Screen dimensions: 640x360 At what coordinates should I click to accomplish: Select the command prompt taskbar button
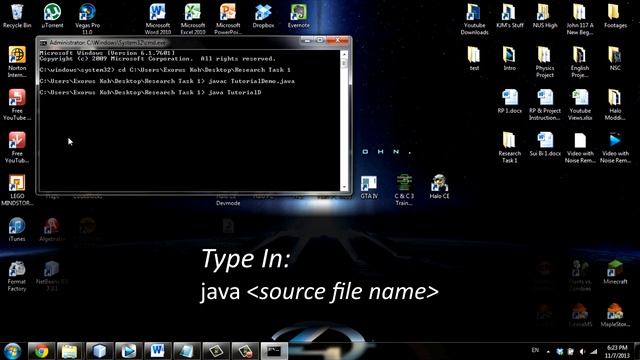[274, 351]
